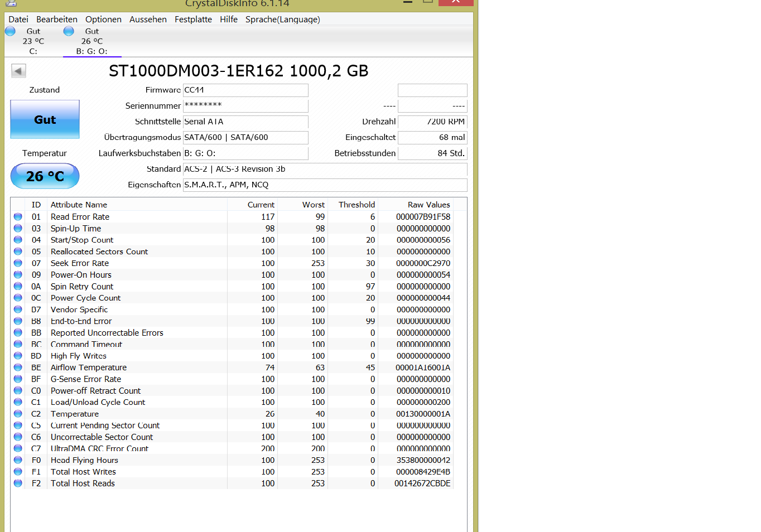The image size is (761, 532).
Task: Open the Sprache(Language) menu
Action: [x=283, y=20]
